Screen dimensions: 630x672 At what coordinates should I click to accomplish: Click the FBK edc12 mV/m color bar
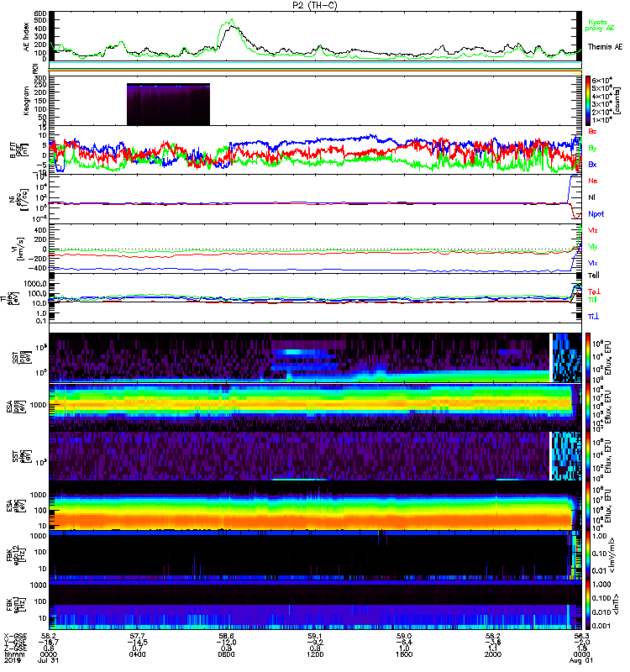click(x=588, y=555)
